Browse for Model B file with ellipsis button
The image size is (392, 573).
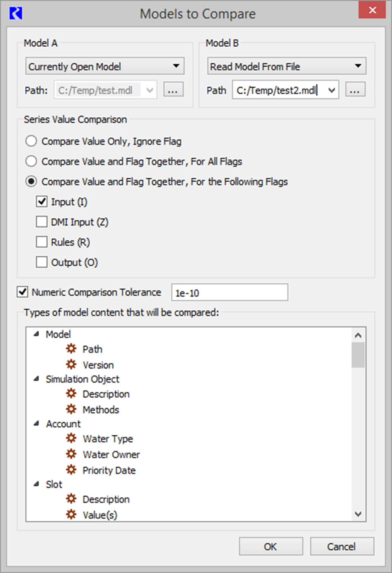click(x=355, y=90)
